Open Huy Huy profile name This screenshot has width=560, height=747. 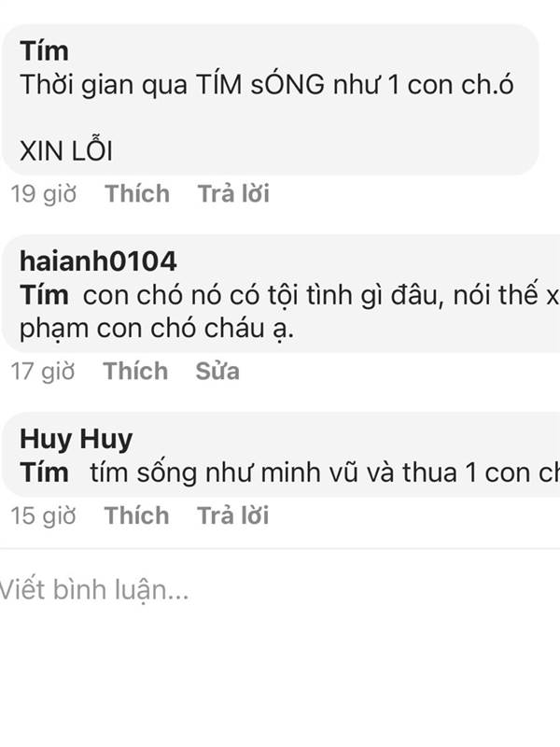(x=77, y=439)
